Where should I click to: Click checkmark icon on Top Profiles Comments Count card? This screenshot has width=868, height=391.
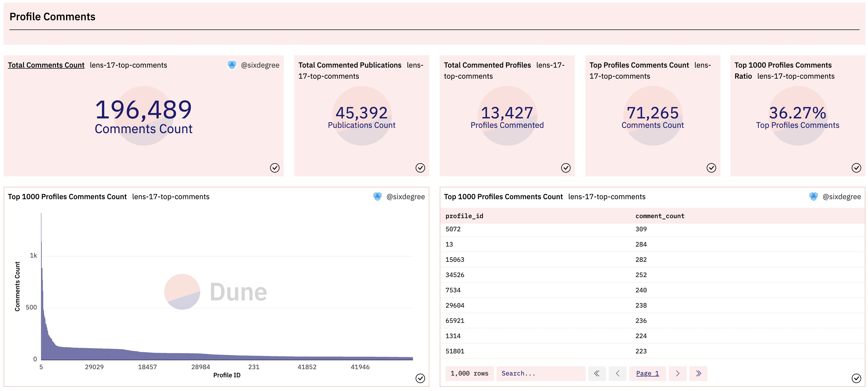click(711, 168)
